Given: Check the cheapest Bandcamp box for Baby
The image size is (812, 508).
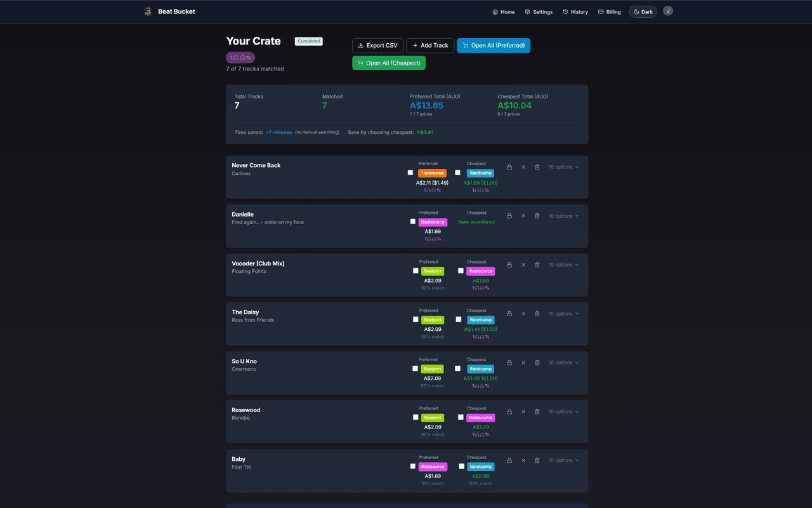Looking at the screenshot, I should point(462,466).
